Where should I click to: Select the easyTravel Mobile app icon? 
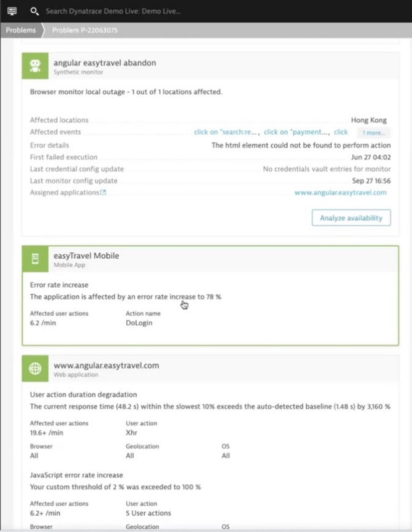[x=35, y=259]
